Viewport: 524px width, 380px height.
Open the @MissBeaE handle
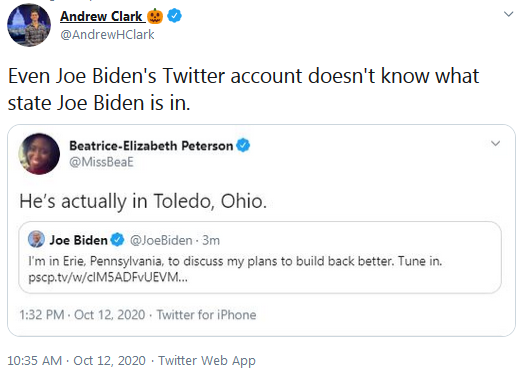(101, 162)
